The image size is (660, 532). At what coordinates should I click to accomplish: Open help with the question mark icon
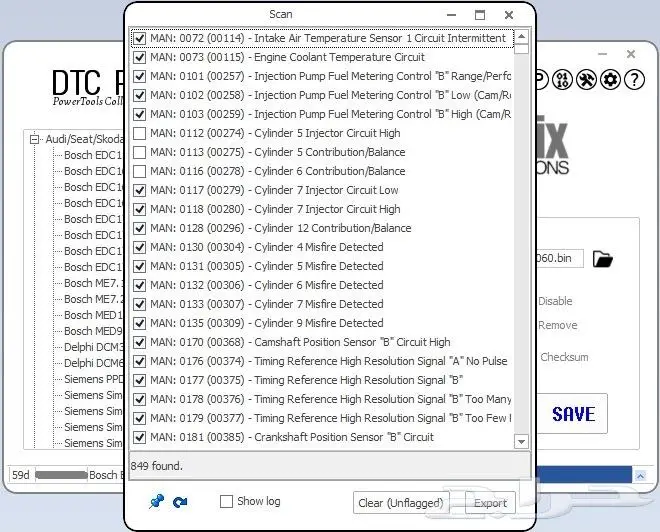click(x=633, y=80)
